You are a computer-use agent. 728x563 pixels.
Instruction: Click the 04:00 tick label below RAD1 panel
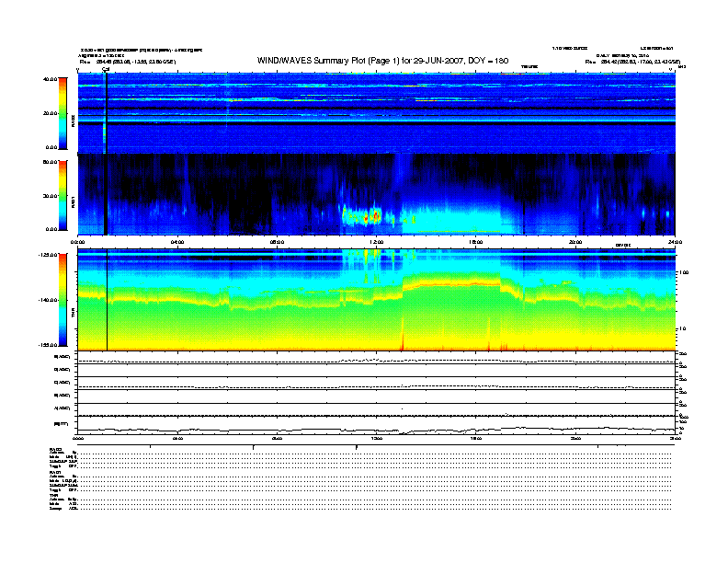177,242
